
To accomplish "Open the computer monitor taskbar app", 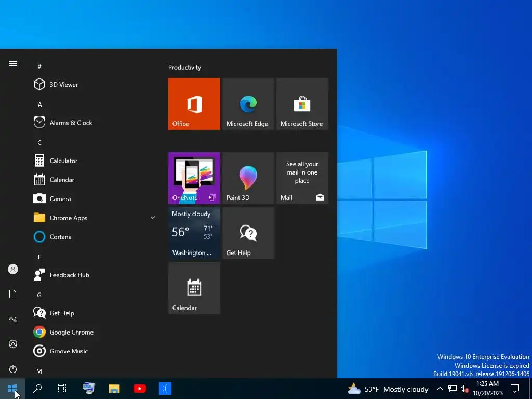I will click(x=88, y=389).
